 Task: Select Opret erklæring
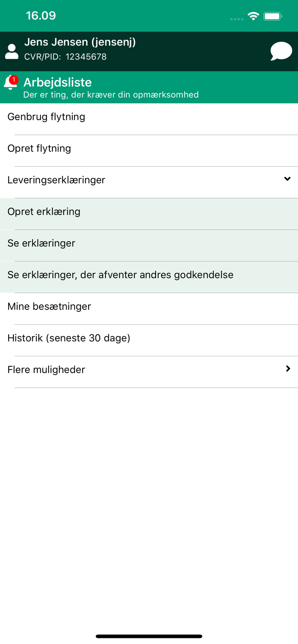click(x=44, y=212)
